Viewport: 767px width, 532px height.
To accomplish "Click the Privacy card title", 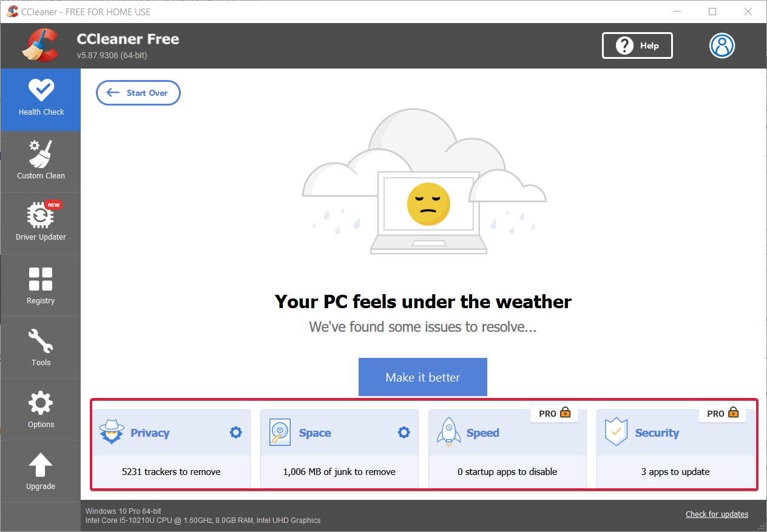I will pos(150,433).
